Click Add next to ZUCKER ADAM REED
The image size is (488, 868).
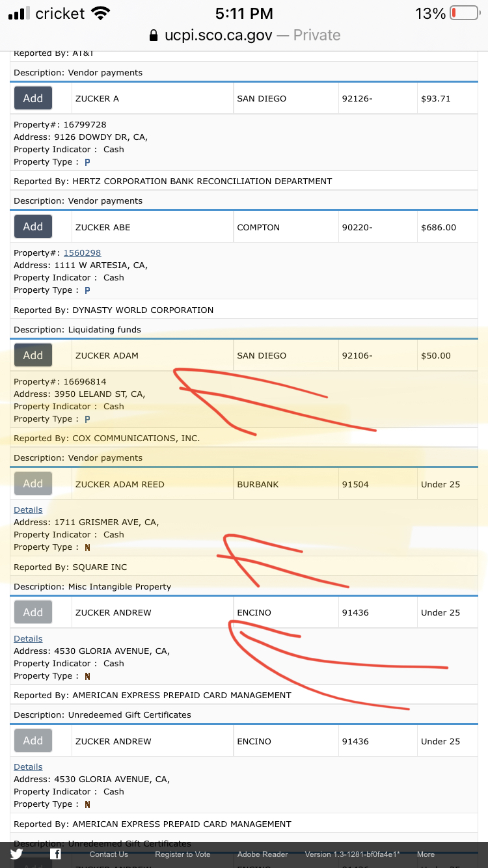tap(33, 483)
